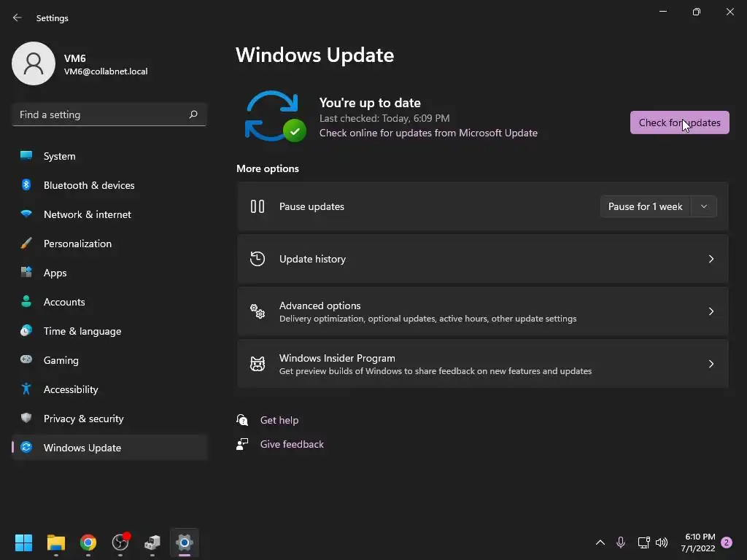Screen dimensions: 747x560
Task: Click the search magnifier icon
Action: tap(193, 114)
